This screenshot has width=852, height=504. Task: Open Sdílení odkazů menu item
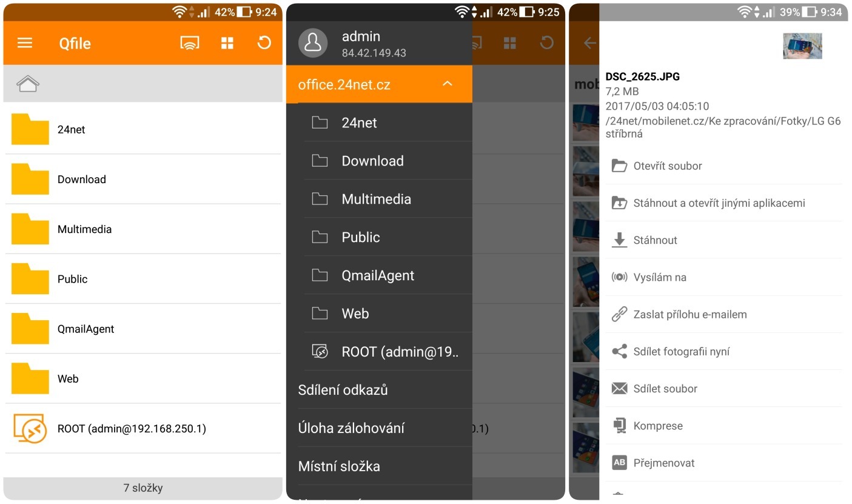(x=343, y=390)
